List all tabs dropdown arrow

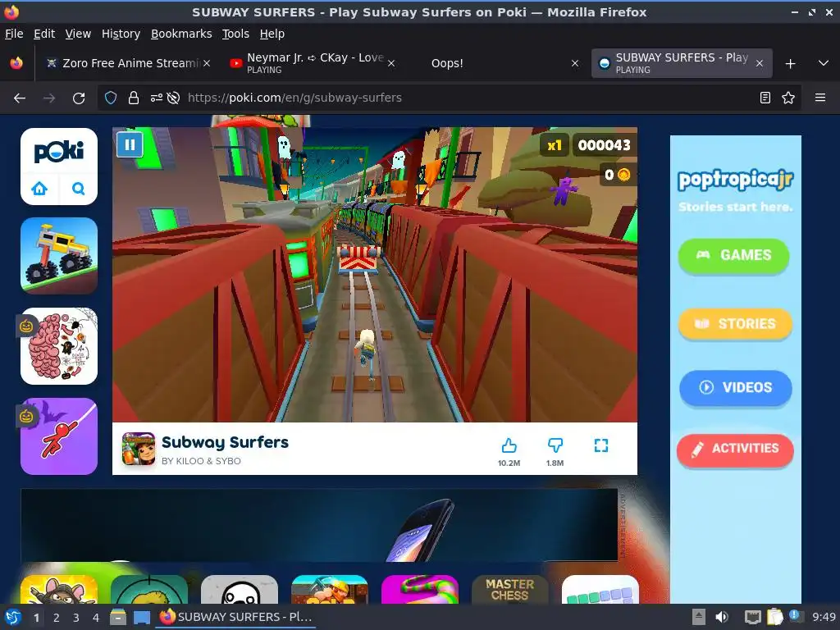click(824, 63)
